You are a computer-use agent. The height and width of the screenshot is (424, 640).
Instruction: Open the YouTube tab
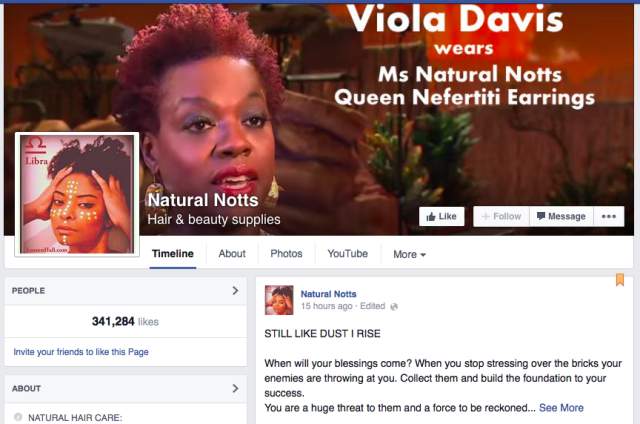pos(347,254)
